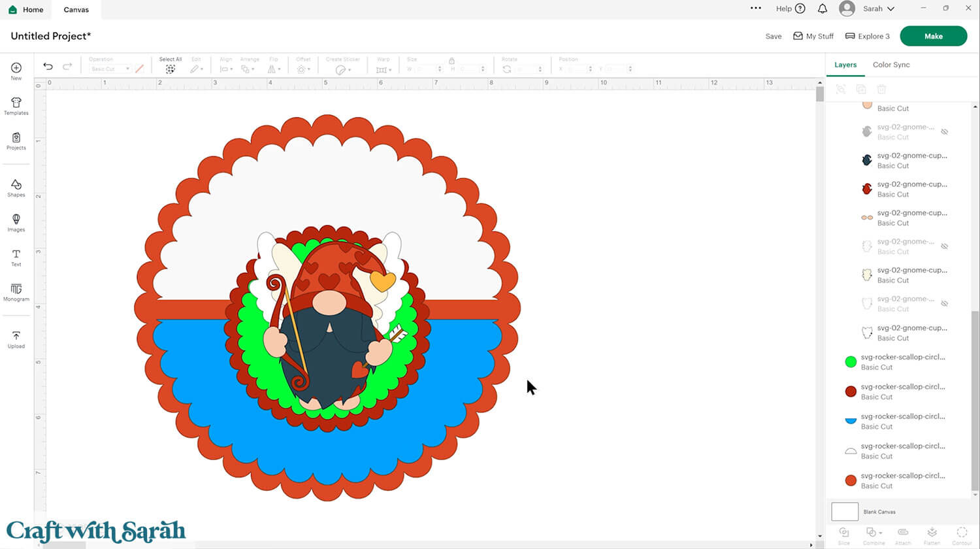980x549 pixels.
Task: Expand the Explore 3 machine selector
Action: pos(868,37)
